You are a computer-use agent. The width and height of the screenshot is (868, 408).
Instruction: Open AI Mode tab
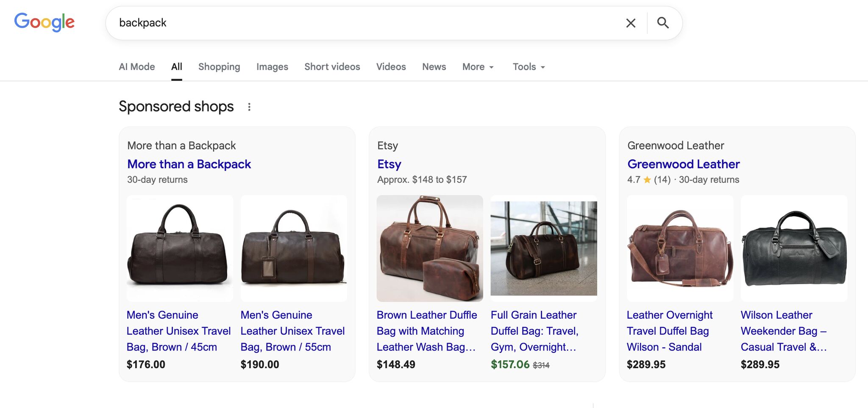pos(137,67)
